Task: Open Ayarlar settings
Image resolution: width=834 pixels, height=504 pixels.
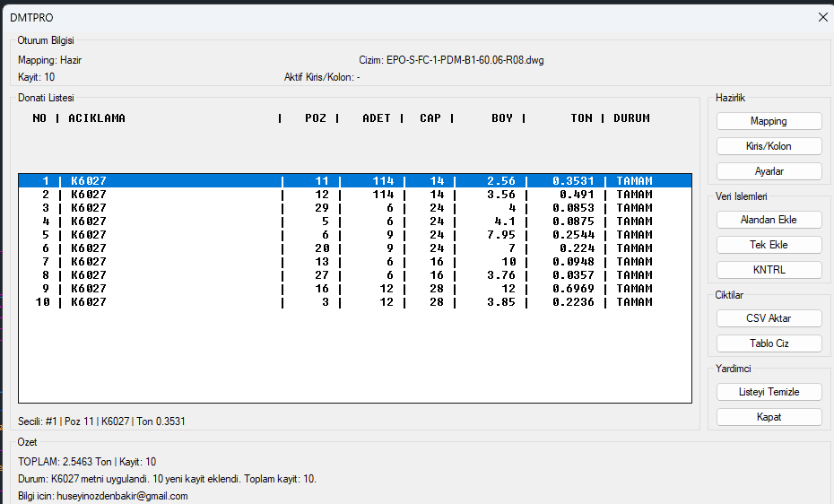Action: (x=769, y=171)
